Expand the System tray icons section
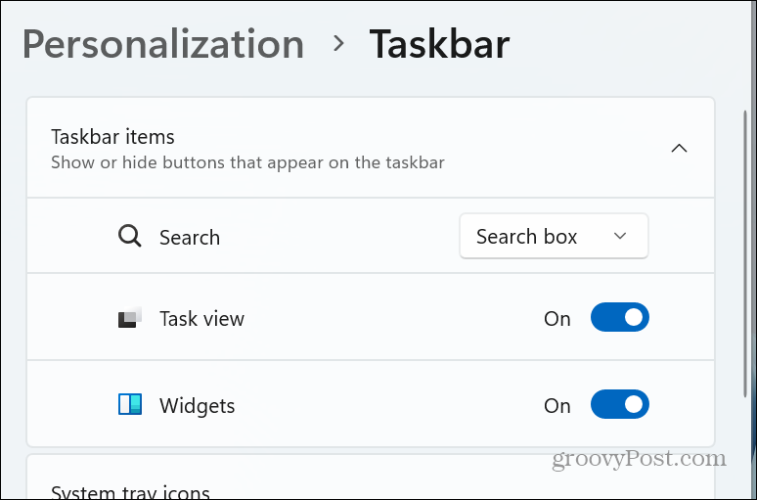The image size is (757, 500). click(x=370, y=485)
